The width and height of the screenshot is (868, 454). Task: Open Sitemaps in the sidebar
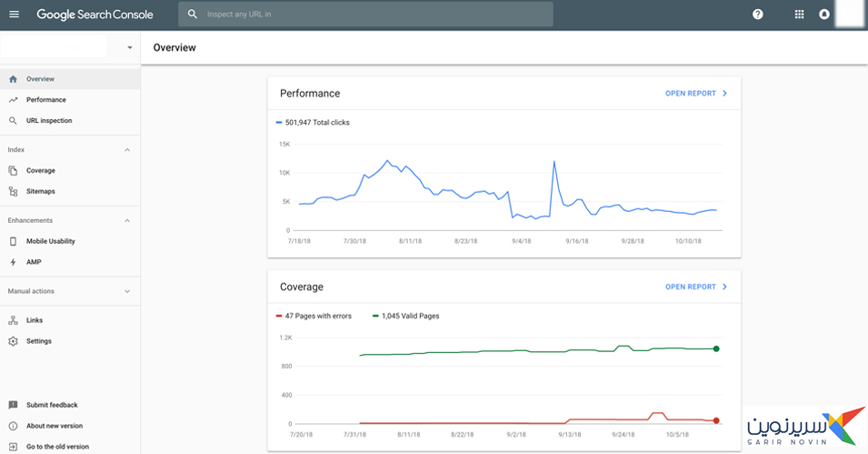click(70, 191)
